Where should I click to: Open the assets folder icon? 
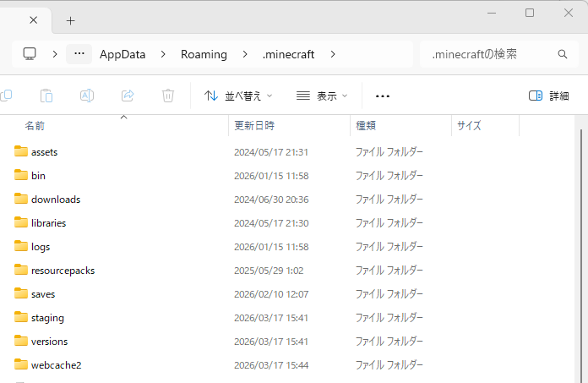click(x=21, y=152)
